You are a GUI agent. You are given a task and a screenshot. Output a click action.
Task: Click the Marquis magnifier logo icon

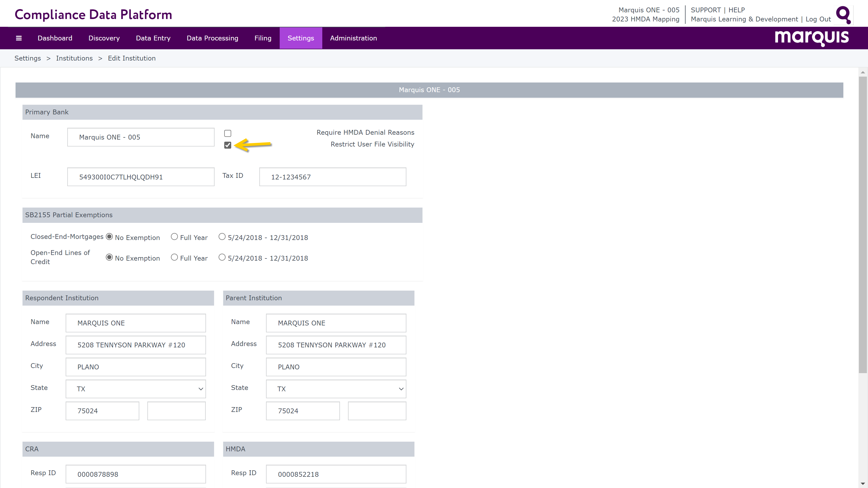pos(844,15)
